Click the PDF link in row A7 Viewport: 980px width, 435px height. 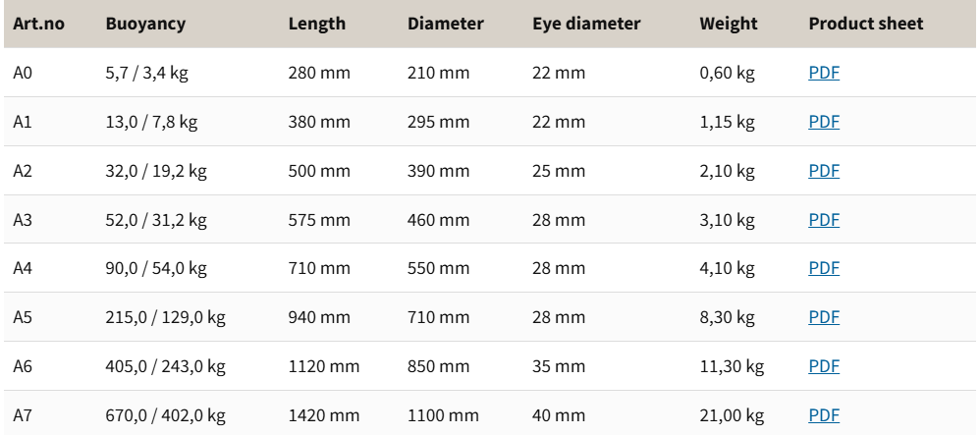(x=824, y=415)
